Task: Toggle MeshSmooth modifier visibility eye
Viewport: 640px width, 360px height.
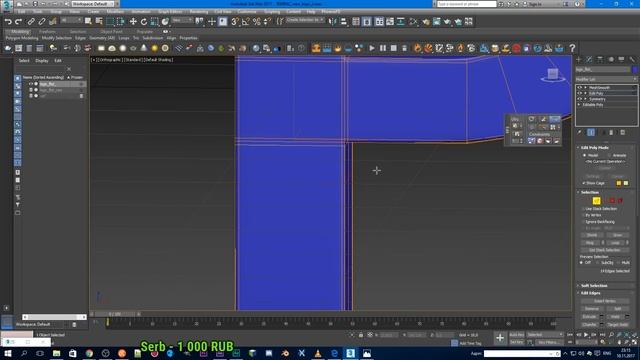Action: pos(580,88)
